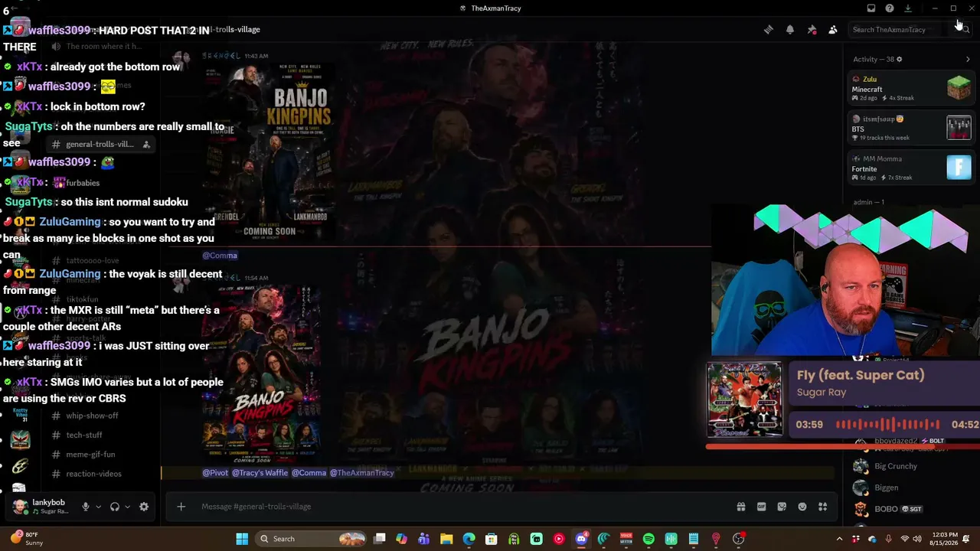Viewport: 980px width, 551px height.
Task: Open the taskbar volume control
Action: click(918, 539)
